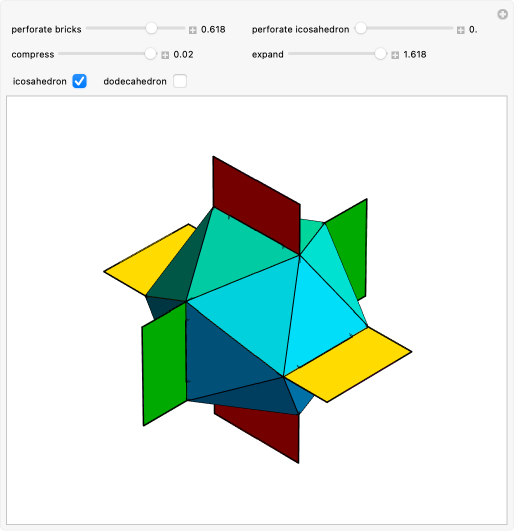Click the 'perforate bricks' label
The image size is (514, 532).
[x=46, y=30]
